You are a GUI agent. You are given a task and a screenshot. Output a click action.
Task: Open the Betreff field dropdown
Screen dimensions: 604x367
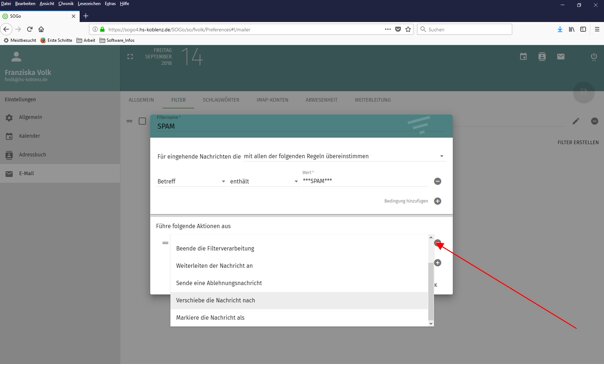coord(191,181)
